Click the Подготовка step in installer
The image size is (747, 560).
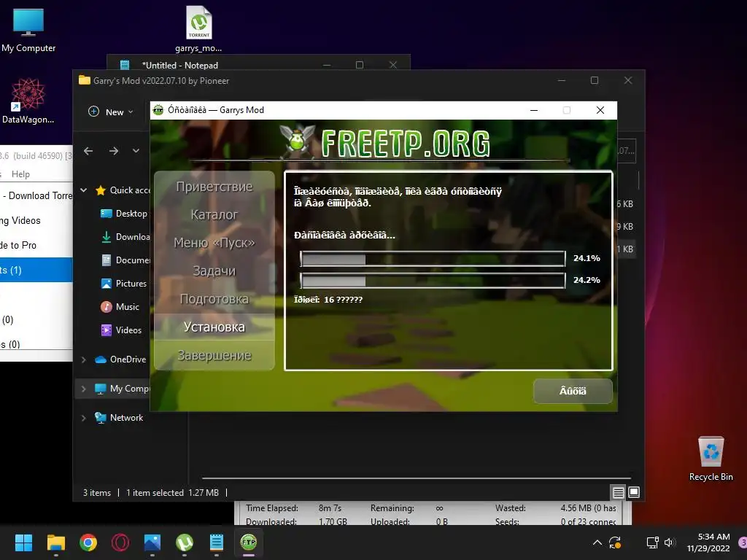tap(214, 299)
